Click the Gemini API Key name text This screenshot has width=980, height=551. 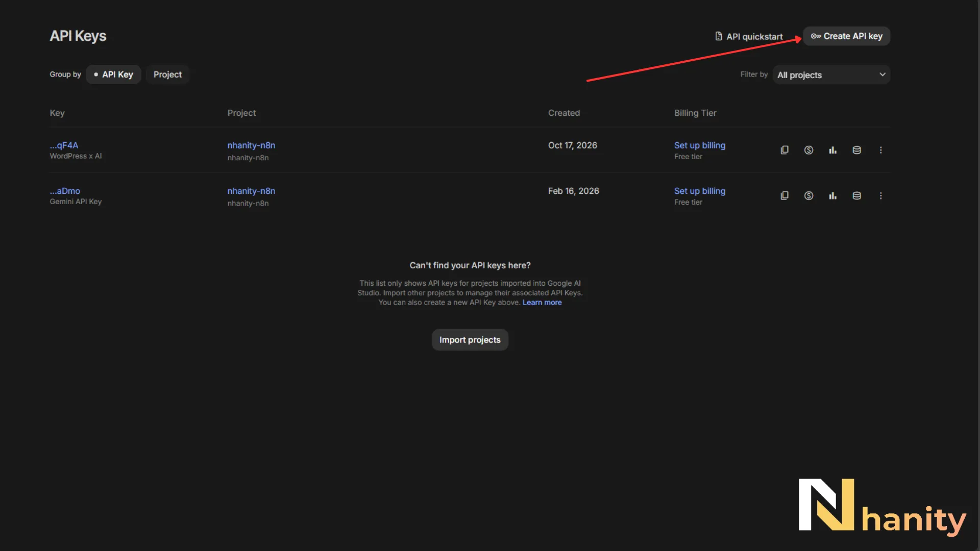76,202
